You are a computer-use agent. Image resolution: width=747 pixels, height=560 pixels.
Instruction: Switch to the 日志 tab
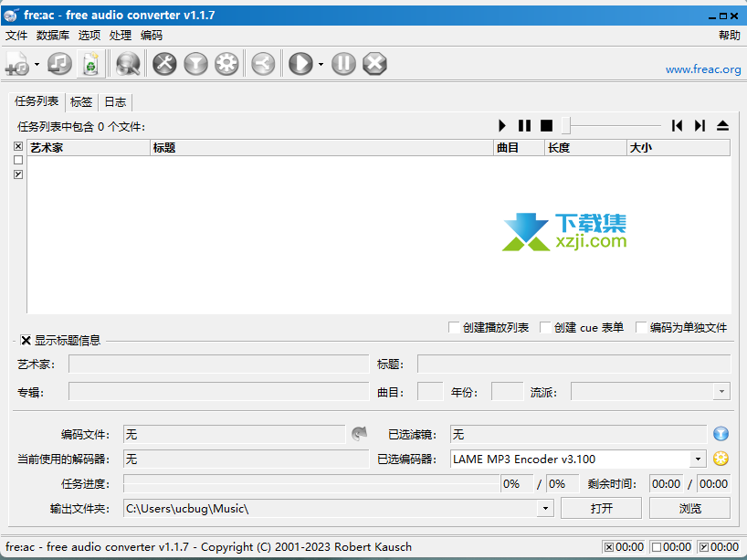[x=115, y=102]
